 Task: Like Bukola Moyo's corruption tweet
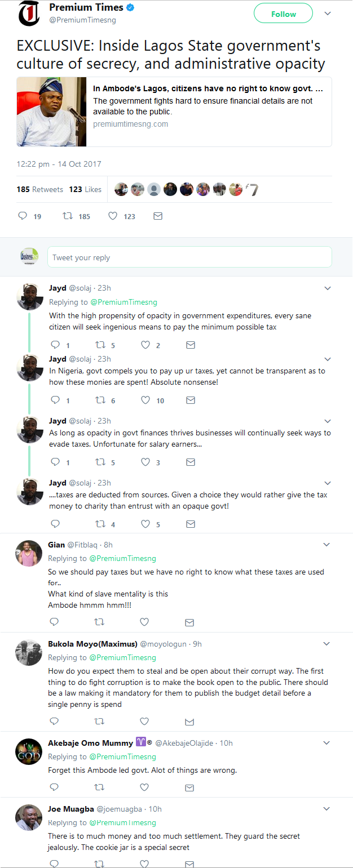click(x=144, y=721)
